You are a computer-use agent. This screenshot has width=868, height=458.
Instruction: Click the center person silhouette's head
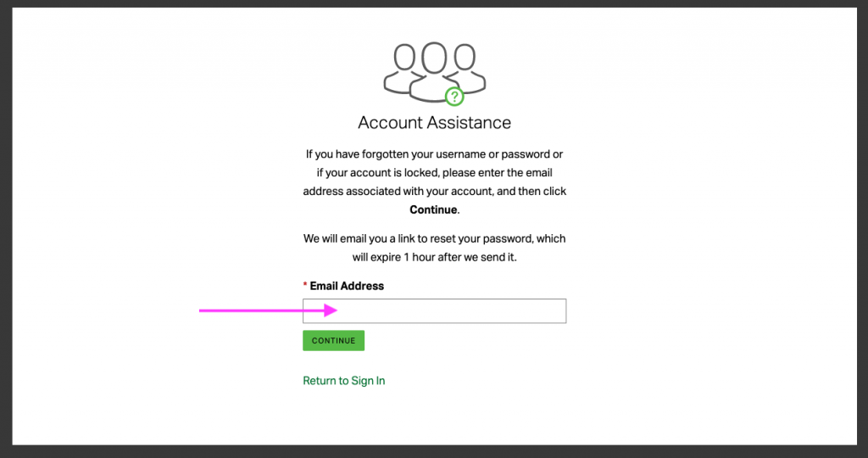434,58
